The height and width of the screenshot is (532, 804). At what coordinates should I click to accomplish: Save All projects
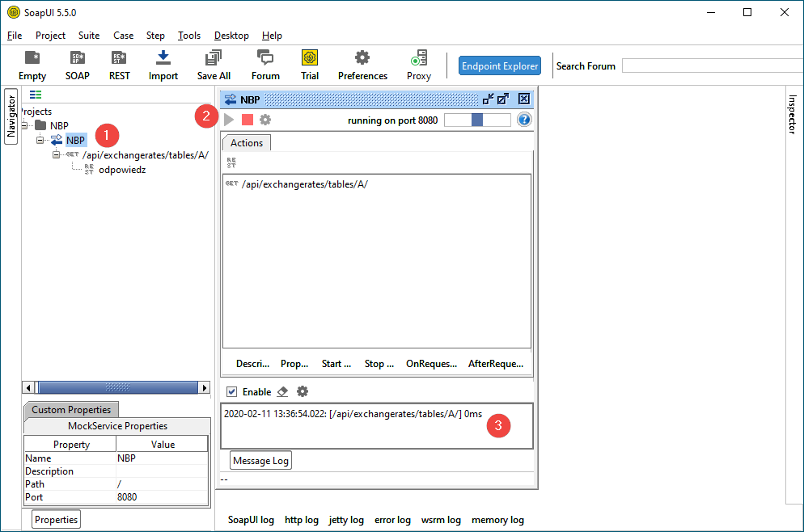214,65
